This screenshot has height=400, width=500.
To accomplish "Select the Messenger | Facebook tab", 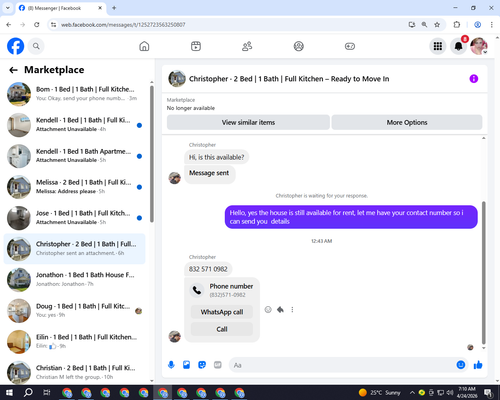I will click(60, 8).
